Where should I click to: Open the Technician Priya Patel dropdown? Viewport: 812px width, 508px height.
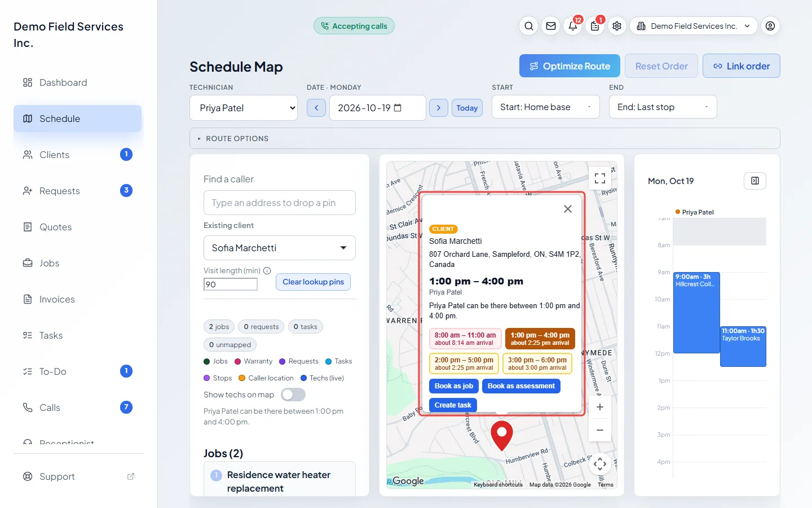(x=244, y=108)
